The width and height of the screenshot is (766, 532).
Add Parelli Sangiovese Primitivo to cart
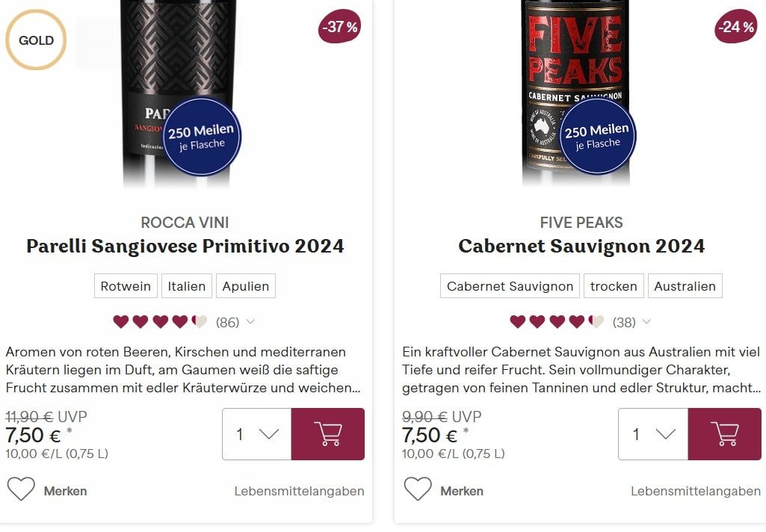pos(328,434)
